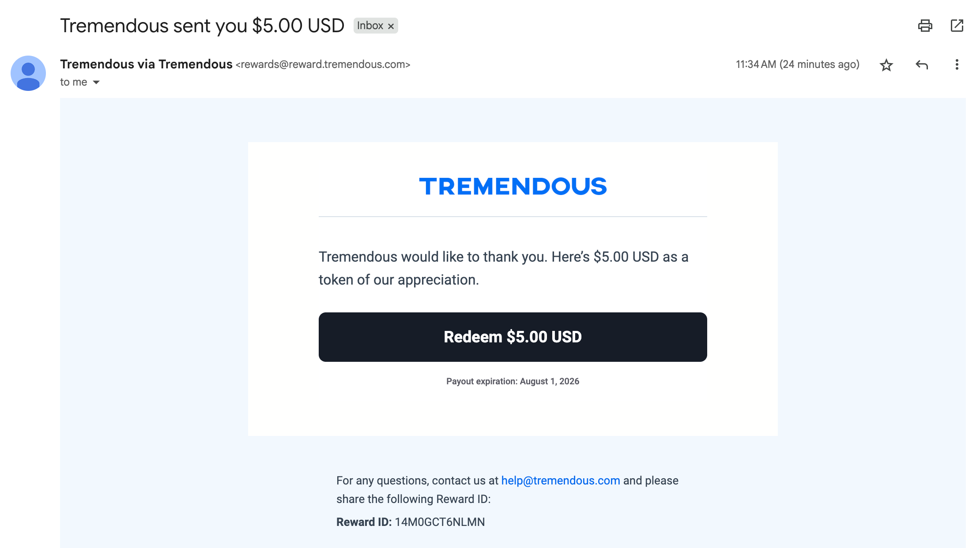Click the Payout expiration August 1, 2026 text

[513, 381]
